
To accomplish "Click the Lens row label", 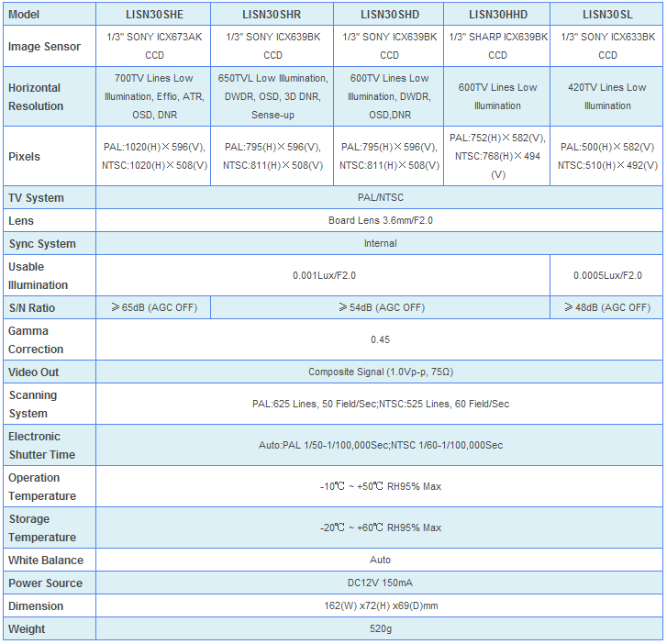I will pyautogui.click(x=50, y=220).
